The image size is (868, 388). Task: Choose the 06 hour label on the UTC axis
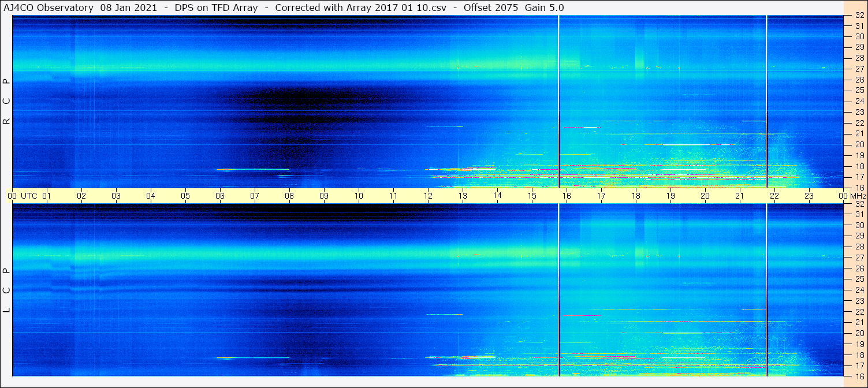[x=220, y=196]
